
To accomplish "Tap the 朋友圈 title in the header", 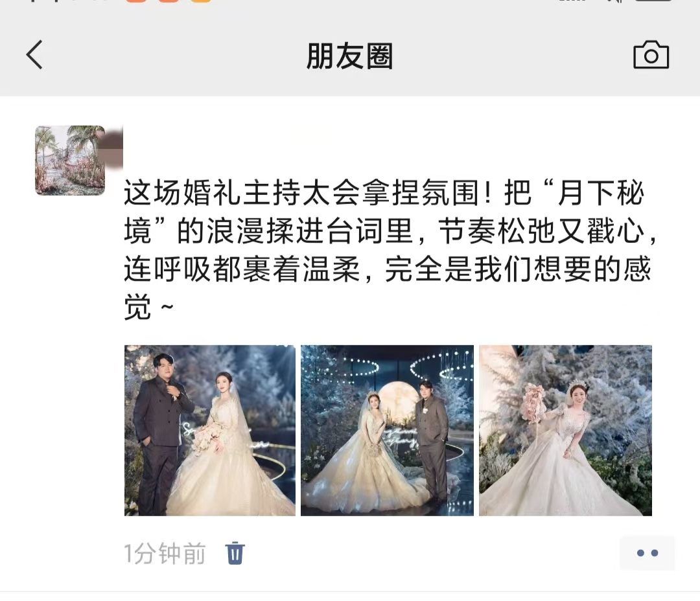I will [x=349, y=56].
